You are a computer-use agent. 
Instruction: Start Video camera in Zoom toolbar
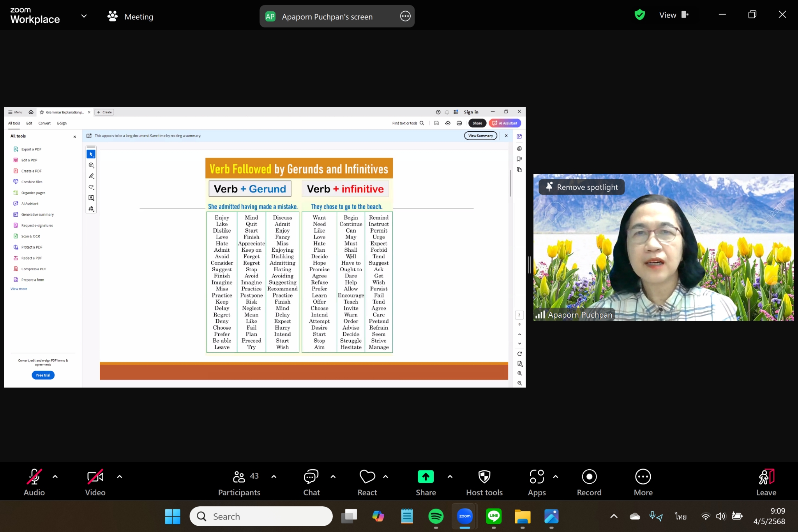coord(95,483)
